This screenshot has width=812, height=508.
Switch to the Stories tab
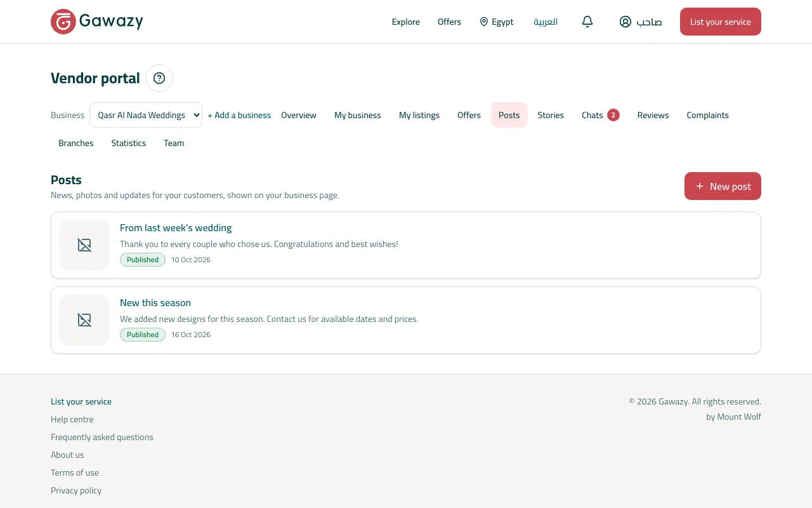551,115
